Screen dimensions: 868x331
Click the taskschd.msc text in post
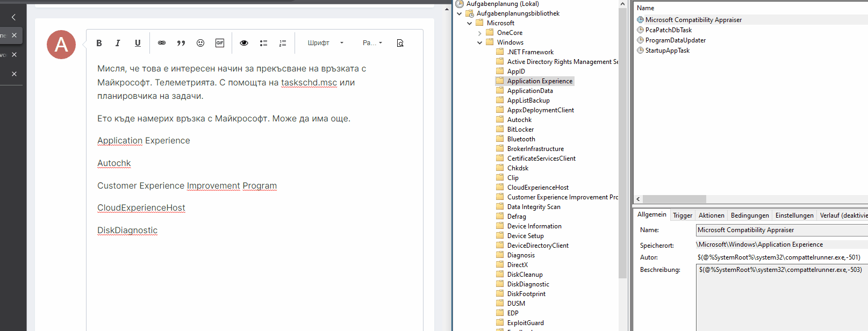pos(309,83)
